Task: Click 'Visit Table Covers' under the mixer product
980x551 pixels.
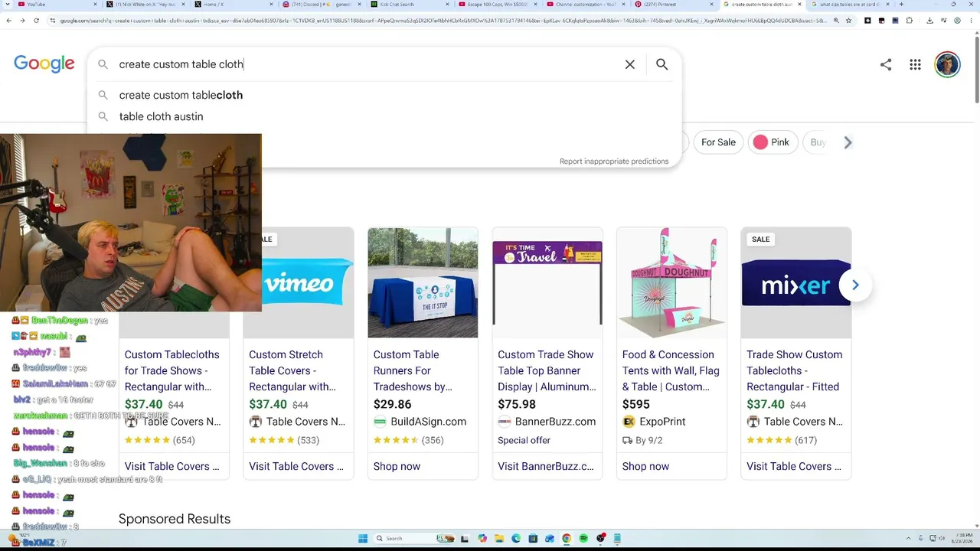Action: click(794, 466)
